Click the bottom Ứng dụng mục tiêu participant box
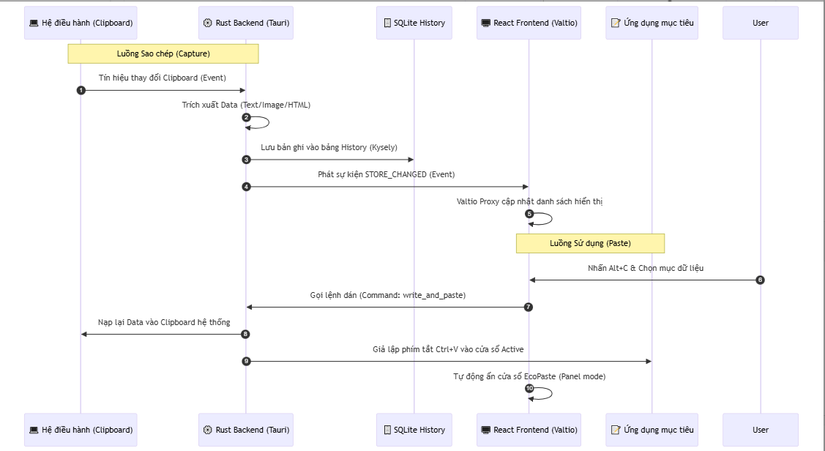Screen dimensions: 825x451 click(651, 430)
